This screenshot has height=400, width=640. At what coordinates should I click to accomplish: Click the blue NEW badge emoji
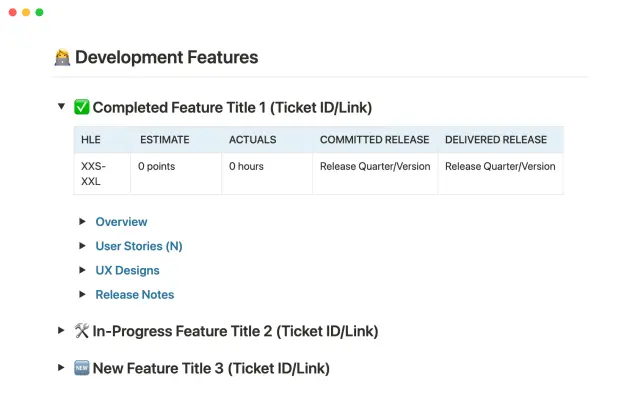(x=82, y=368)
